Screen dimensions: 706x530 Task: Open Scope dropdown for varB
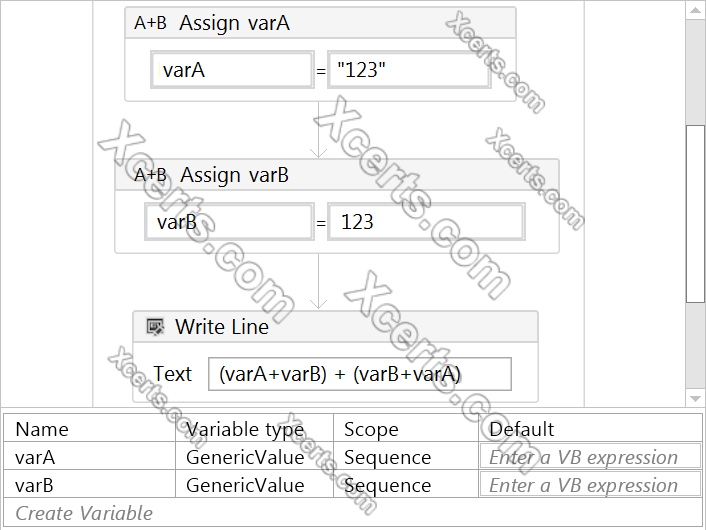(405, 486)
